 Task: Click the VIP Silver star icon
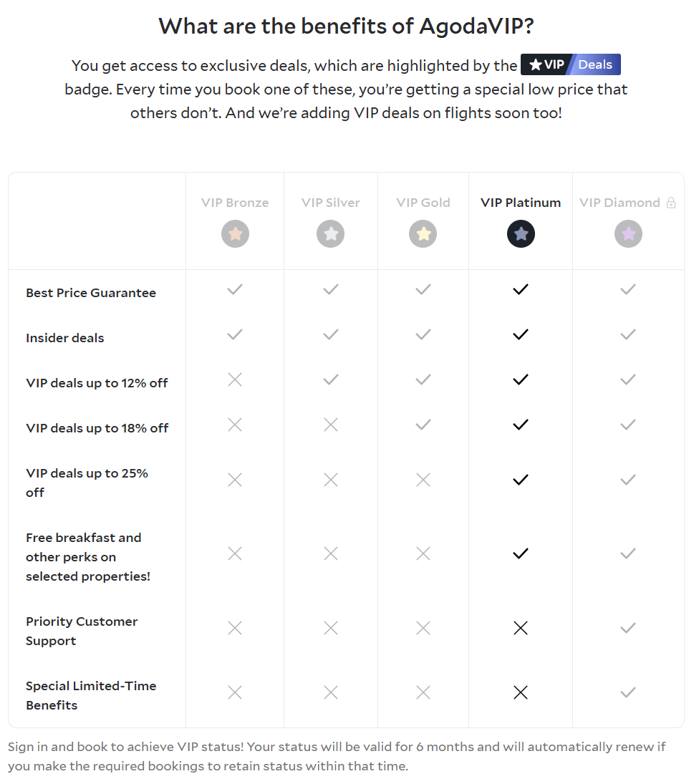[x=330, y=234]
